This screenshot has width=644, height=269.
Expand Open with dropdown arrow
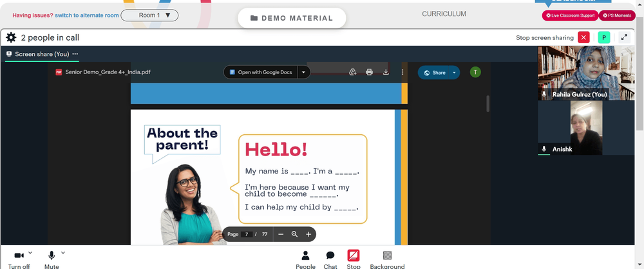(x=304, y=72)
